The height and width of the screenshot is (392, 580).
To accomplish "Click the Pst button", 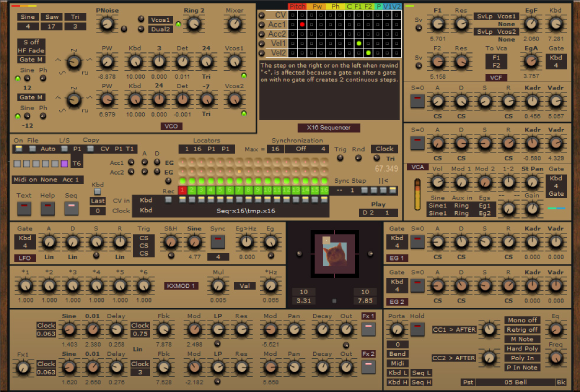I will point(468,382).
